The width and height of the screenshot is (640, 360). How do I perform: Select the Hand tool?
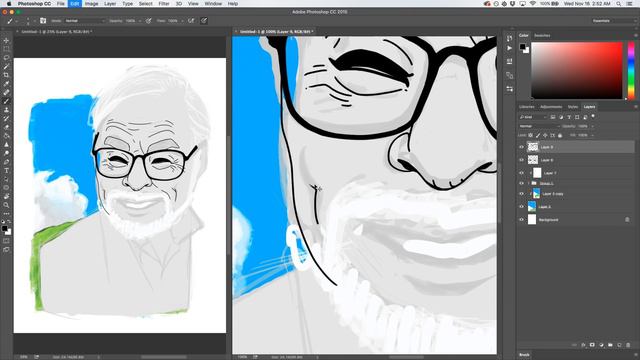(x=6, y=196)
